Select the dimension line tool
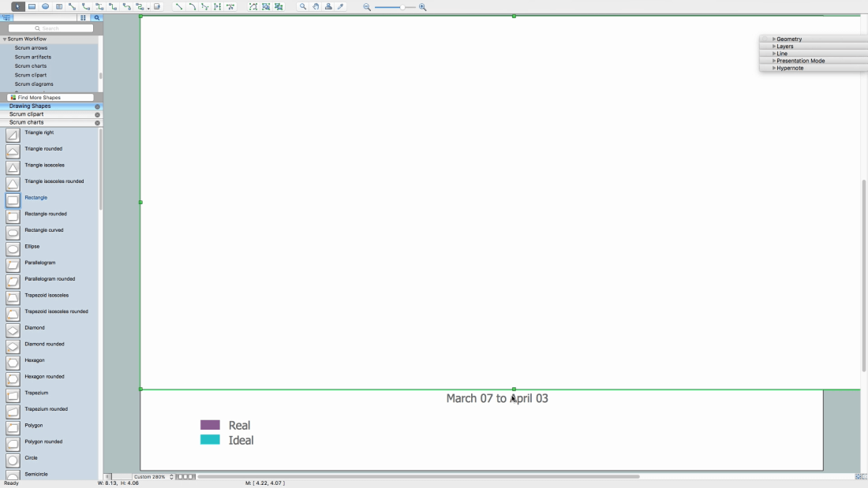 coord(218,6)
